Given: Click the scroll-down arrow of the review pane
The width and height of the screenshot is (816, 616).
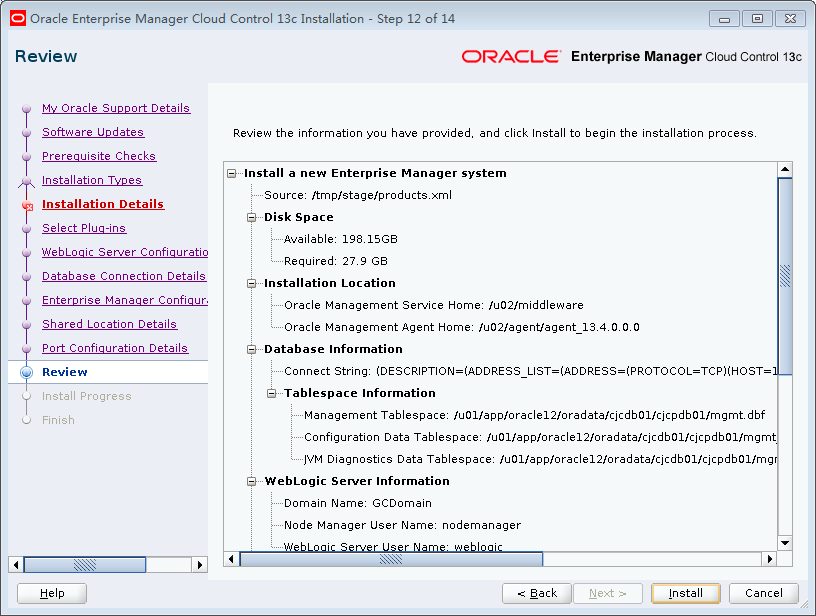Looking at the screenshot, I should (x=784, y=544).
